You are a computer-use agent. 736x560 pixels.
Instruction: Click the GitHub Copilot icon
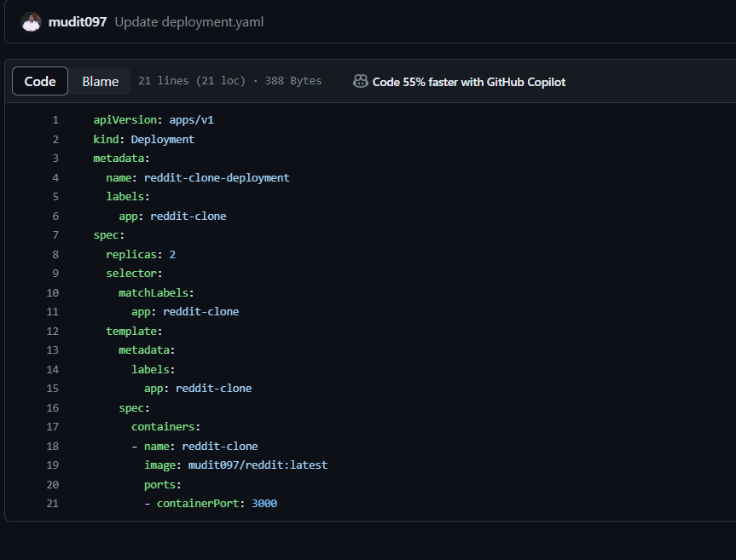click(x=361, y=81)
